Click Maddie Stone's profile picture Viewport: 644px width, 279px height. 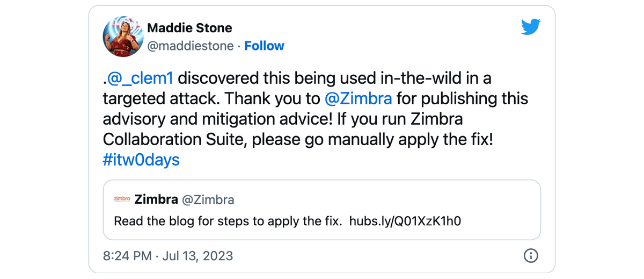click(x=123, y=37)
